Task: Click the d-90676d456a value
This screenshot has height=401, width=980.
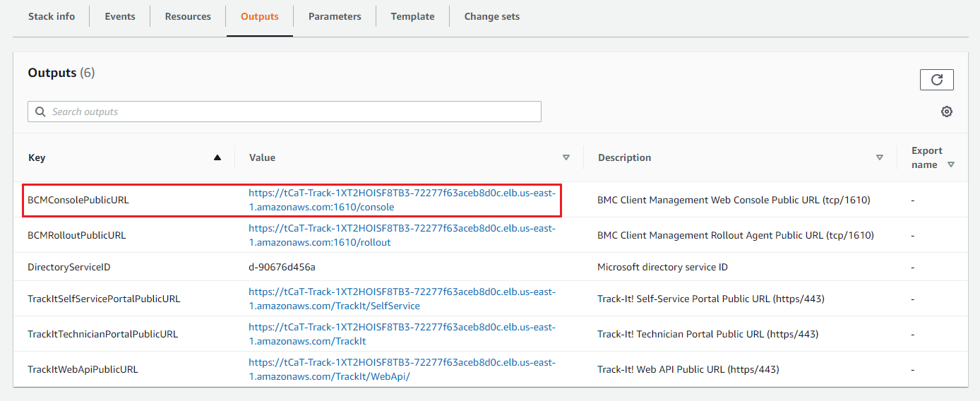Action: point(282,268)
